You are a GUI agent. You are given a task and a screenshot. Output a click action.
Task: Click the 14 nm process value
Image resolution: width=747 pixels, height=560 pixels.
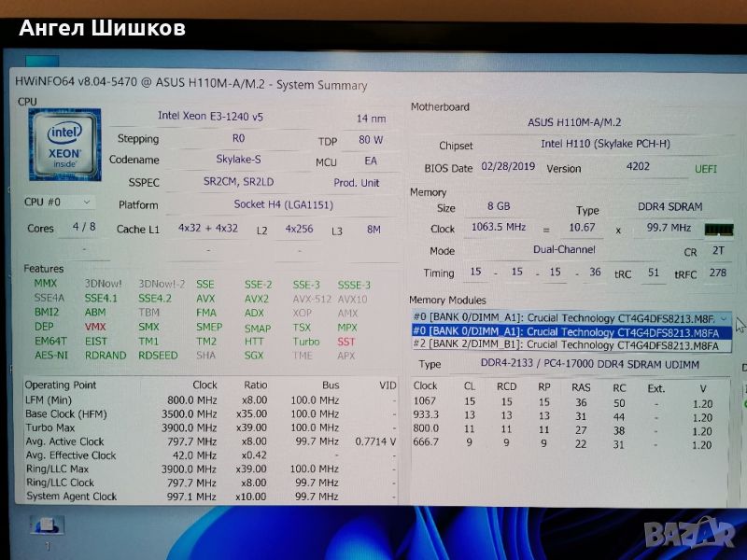click(x=371, y=119)
